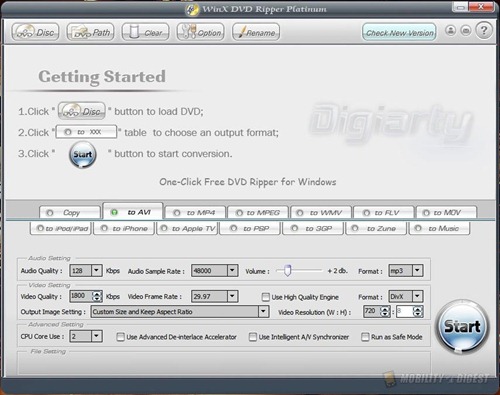Choose the to MOV radio button

(426, 213)
